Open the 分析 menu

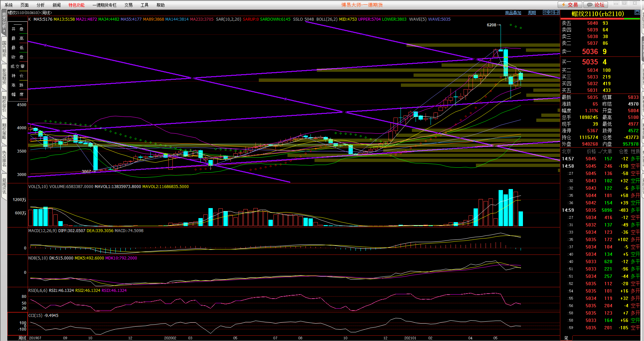pos(40,5)
